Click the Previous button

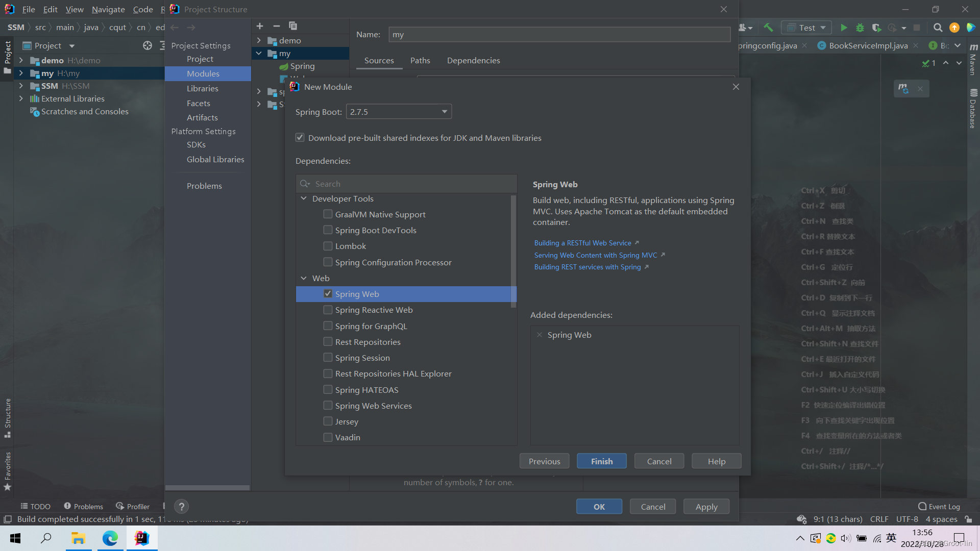pyautogui.click(x=544, y=461)
